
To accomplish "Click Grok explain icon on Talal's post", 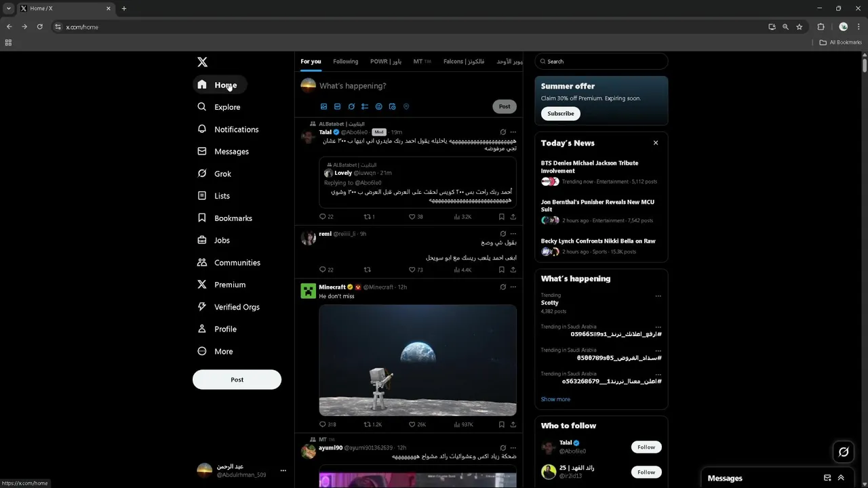I will click(x=502, y=132).
